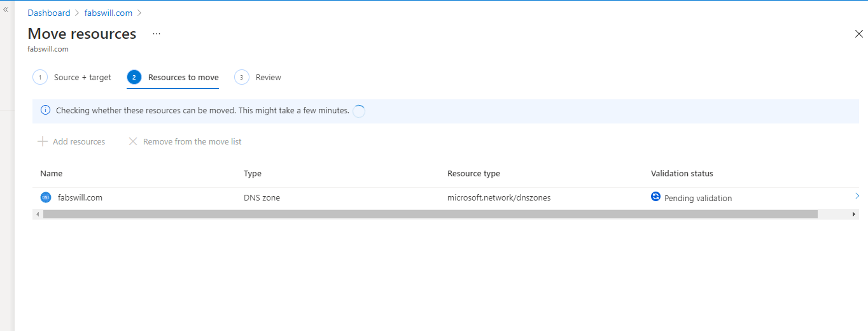Click the horizontal scrollbar left arrow
Viewport: 868px width, 331px height.
[38, 215]
